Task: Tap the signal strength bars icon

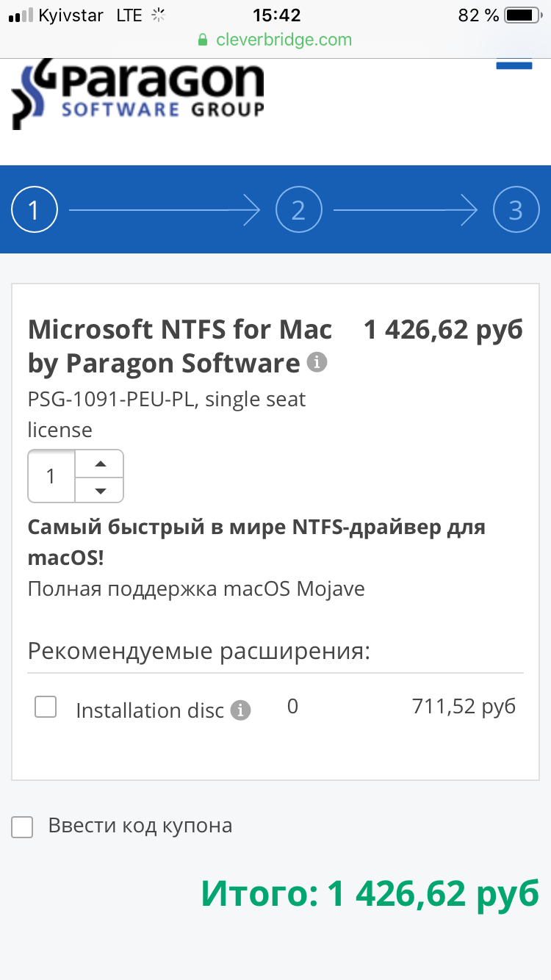Action: (20, 15)
